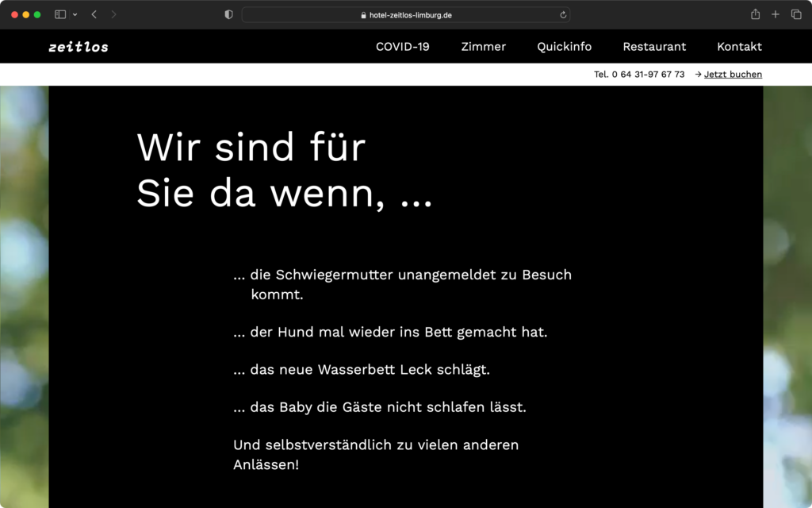Open a new tab with the plus icon
The height and width of the screenshot is (508, 812).
pos(775,13)
